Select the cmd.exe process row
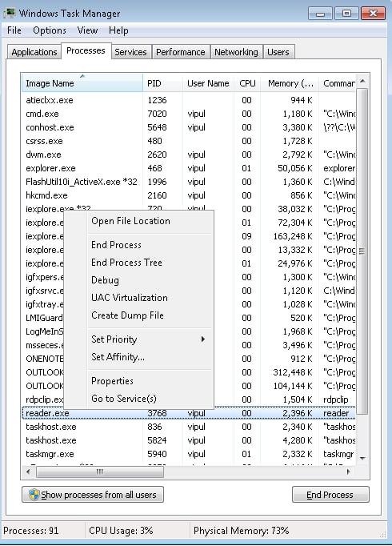The image size is (392, 546). click(x=189, y=114)
